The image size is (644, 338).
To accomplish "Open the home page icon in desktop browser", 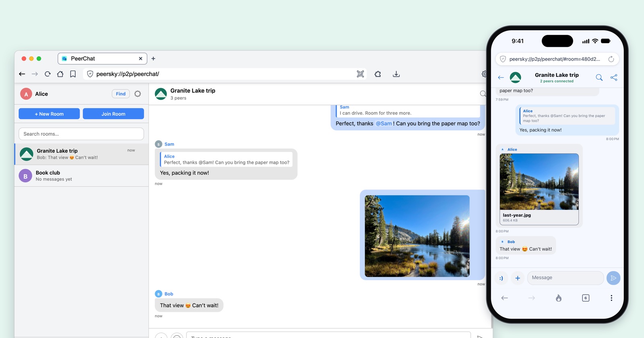I will pos(60,74).
